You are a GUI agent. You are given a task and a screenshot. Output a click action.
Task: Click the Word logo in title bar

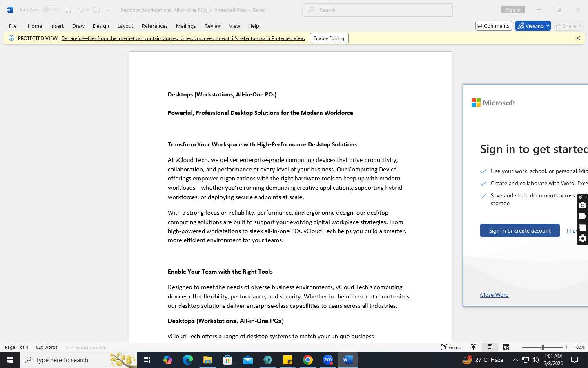[10, 10]
